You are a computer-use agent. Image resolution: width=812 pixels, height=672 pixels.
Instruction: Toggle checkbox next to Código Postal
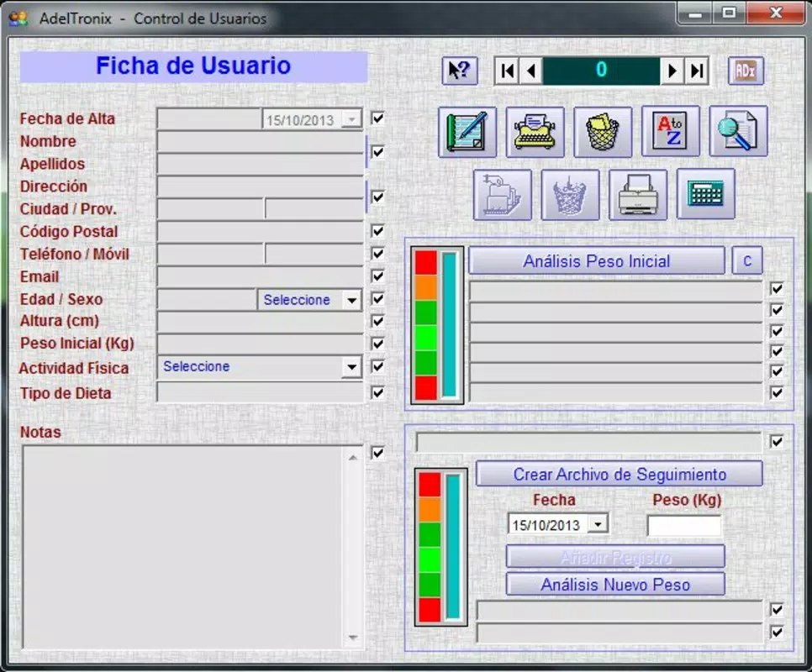tap(378, 231)
